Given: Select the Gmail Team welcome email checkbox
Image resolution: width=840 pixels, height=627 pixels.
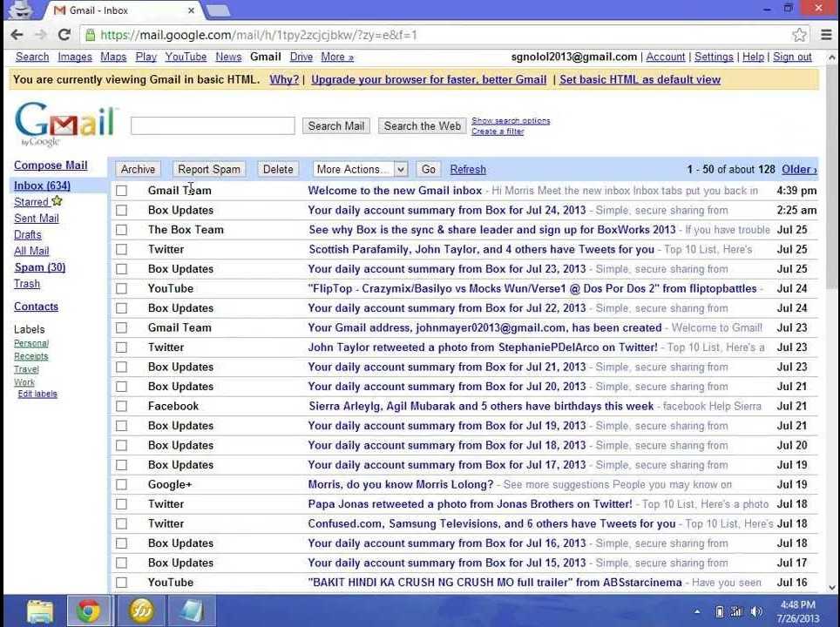Looking at the screenshot, I should [x=121, y=191].
